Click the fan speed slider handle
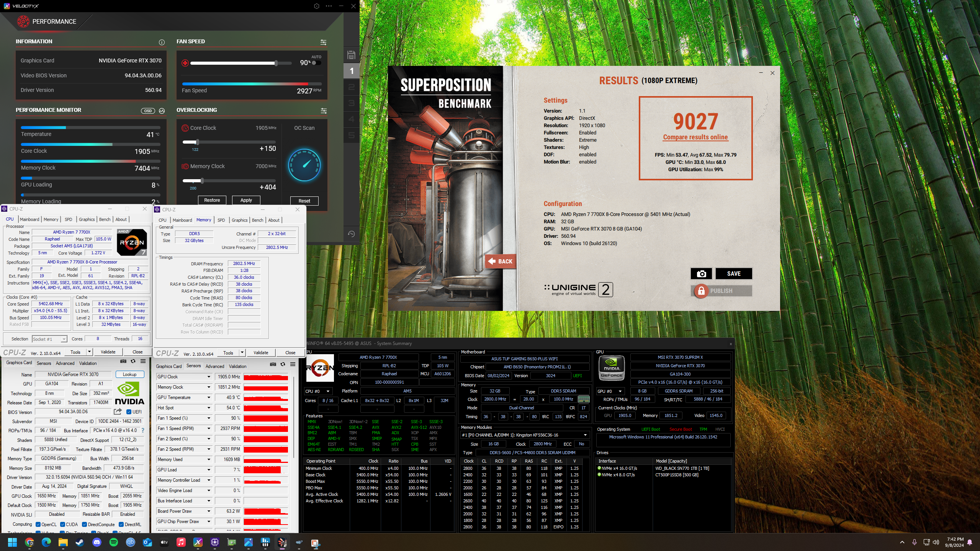 pyautogui.click(x=276, y=63)
